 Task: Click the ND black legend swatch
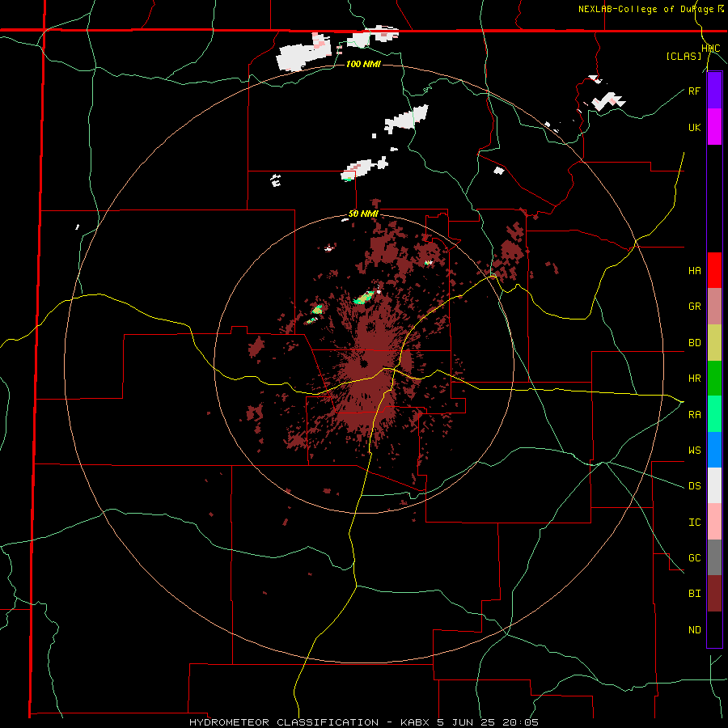tap(714, 629)
